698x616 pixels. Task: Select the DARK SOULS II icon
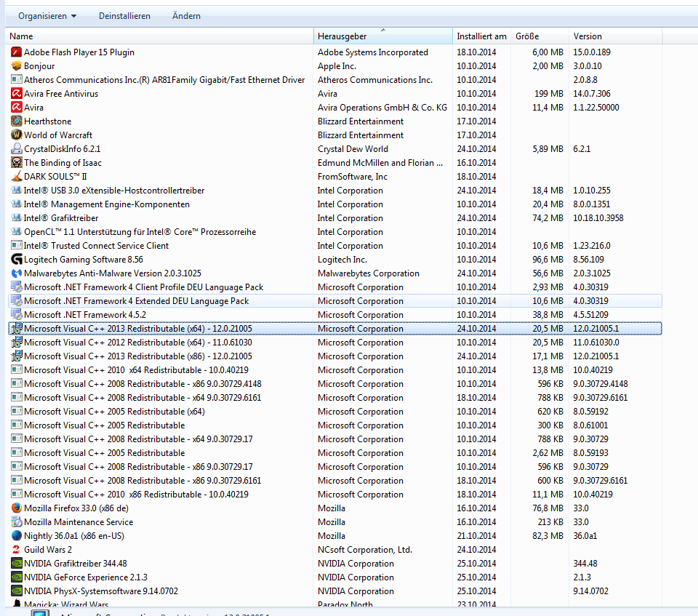[x=17, y=177]
